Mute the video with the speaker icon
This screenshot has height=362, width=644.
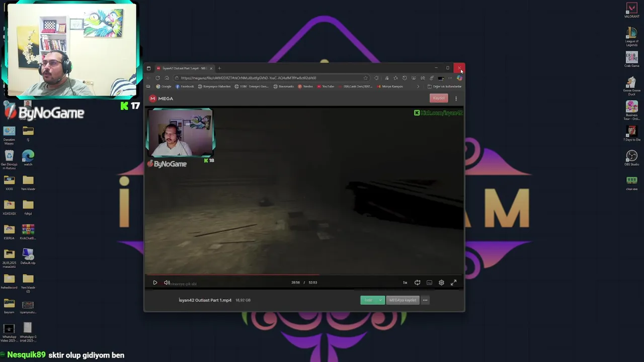pyautogui.click(x=167, y=283)
